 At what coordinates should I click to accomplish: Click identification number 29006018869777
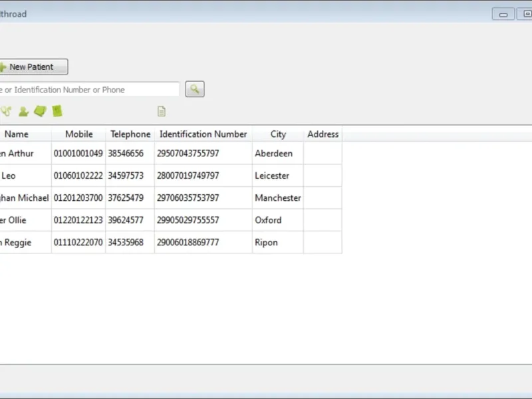point(188,242)
